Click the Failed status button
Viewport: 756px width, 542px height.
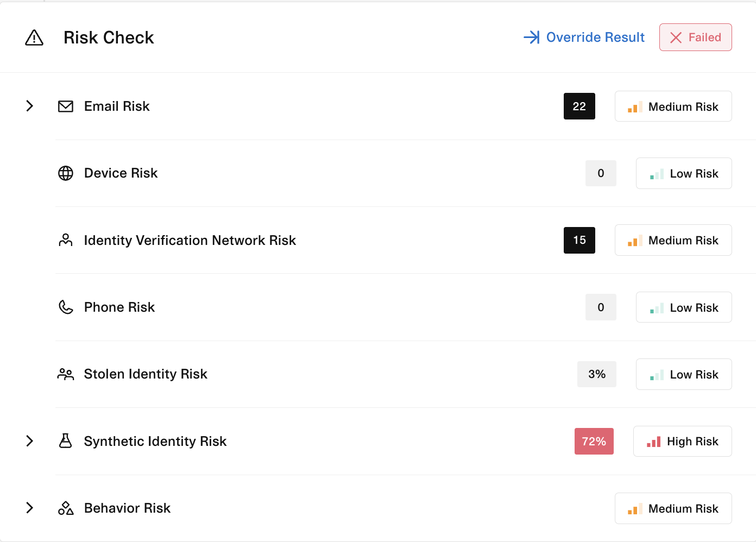[x=695, y=37]
